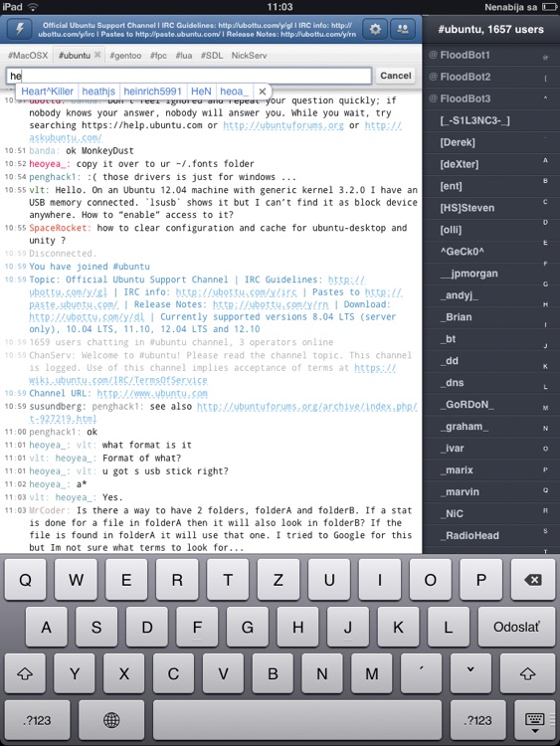
Task: Tap the caron accent key
Action: tap(470, 673)
